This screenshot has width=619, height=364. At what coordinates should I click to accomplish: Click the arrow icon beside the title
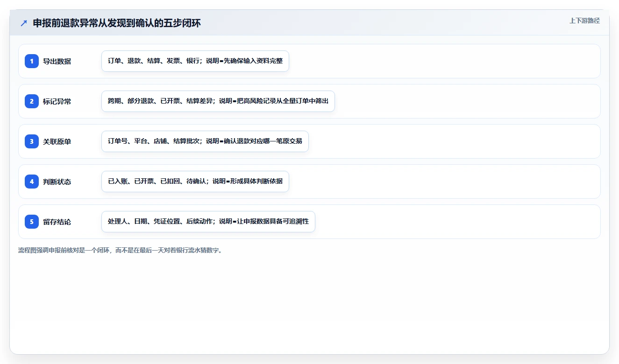[x=24, y=23]
